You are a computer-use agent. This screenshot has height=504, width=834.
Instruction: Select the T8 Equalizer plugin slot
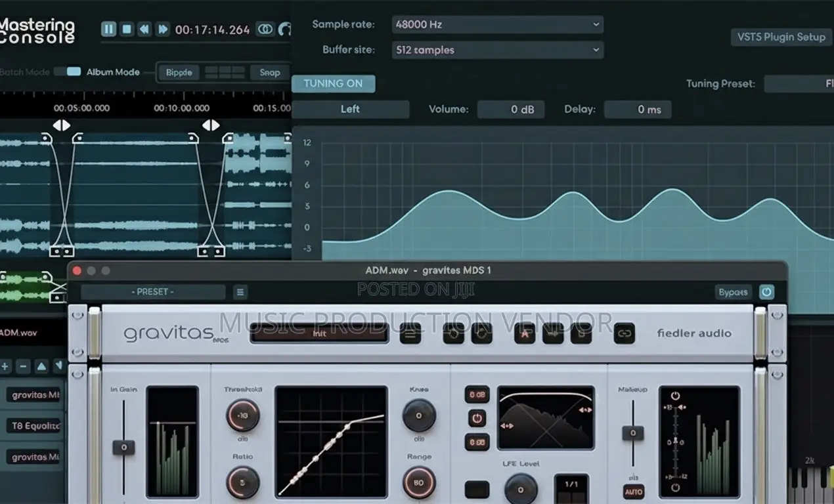point(34,426)
